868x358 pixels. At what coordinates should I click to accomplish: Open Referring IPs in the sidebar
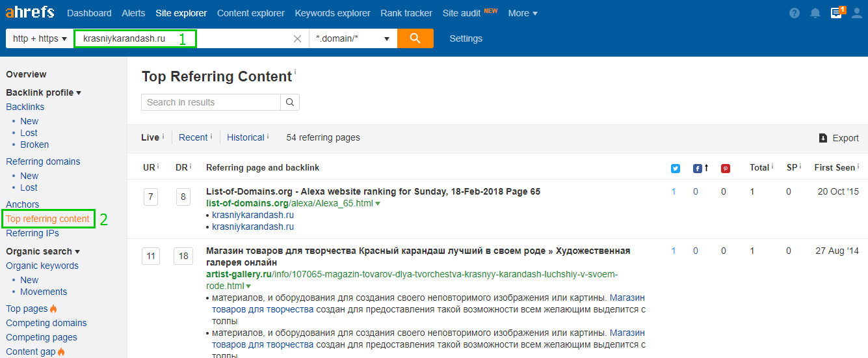point(33,233)
